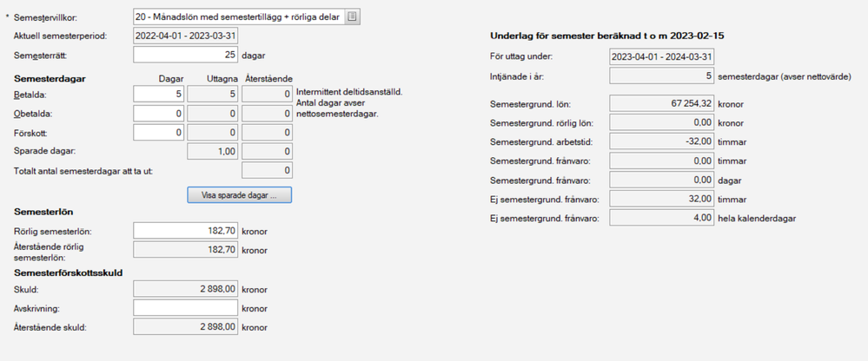Enter the empty Avskrivning field
This screenshot has height=361, width=868.
[x=185, y=307]
